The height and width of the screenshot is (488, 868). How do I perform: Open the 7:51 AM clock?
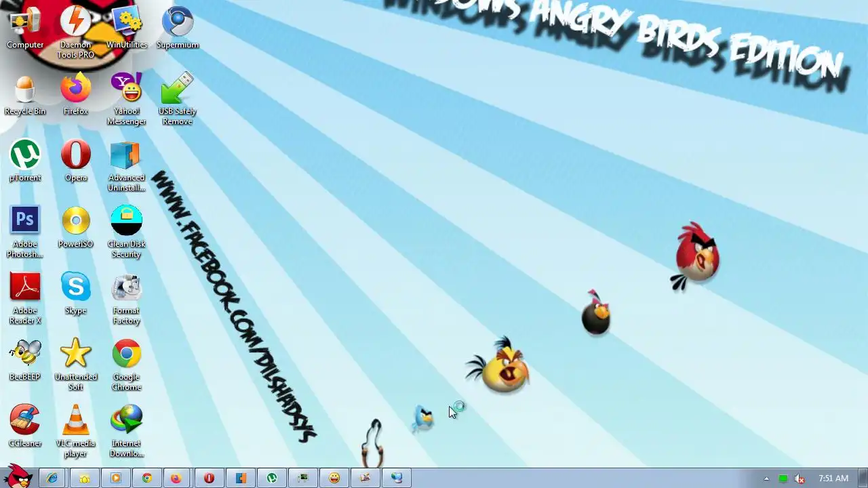(x=833, y=479)
